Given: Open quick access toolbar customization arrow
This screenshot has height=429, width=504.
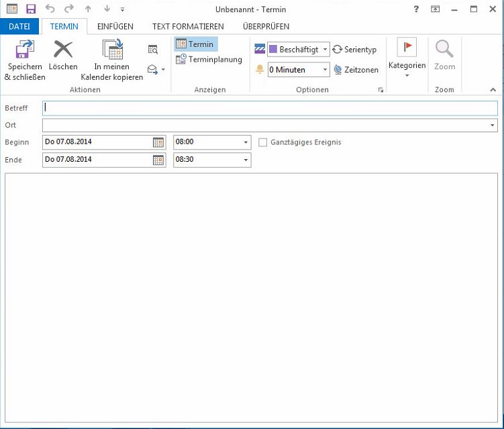Looking at the screenshot, I should point(122,9).
